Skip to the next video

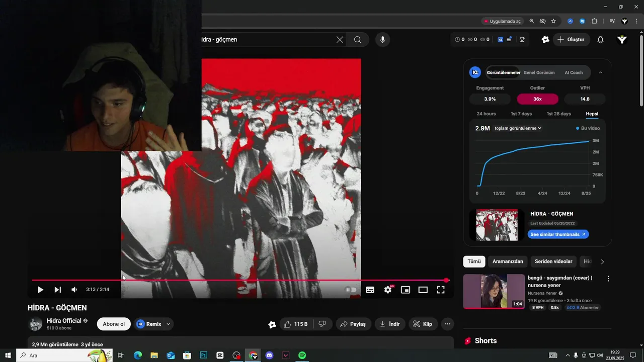tap(58, 290)
